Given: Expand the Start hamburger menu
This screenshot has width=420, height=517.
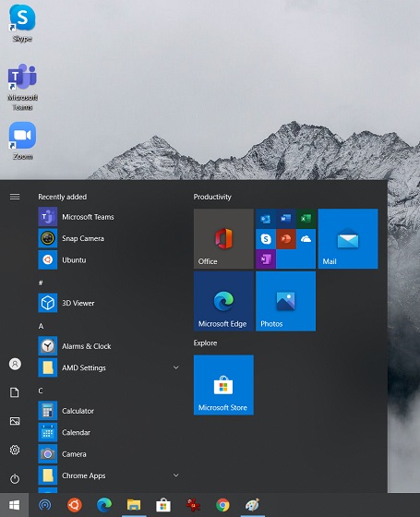Looking at the screenshot, I should (15, 197).
